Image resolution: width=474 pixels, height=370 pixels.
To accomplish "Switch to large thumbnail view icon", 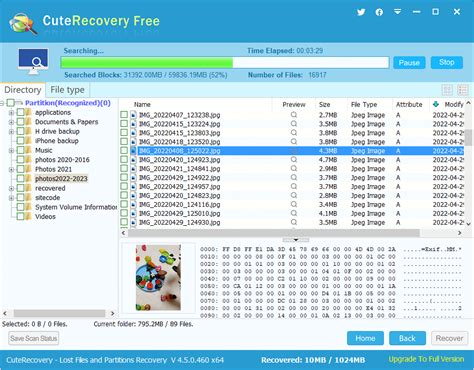I will (447, 90).
